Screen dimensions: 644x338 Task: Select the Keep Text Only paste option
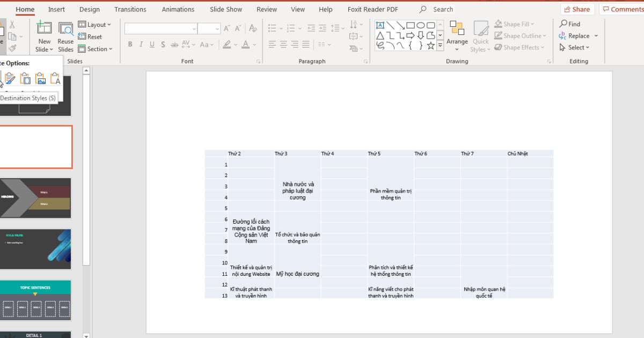click(x=56, y=78)
